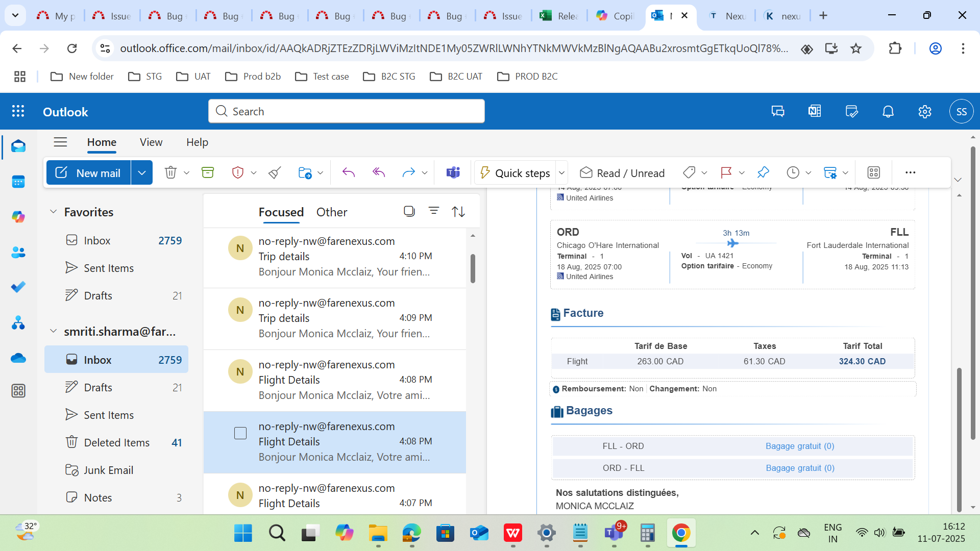Collapse the smriti.sharma account folders
Image resolution: width=980 pixels, height=551 pixels.
click(53, 331)
